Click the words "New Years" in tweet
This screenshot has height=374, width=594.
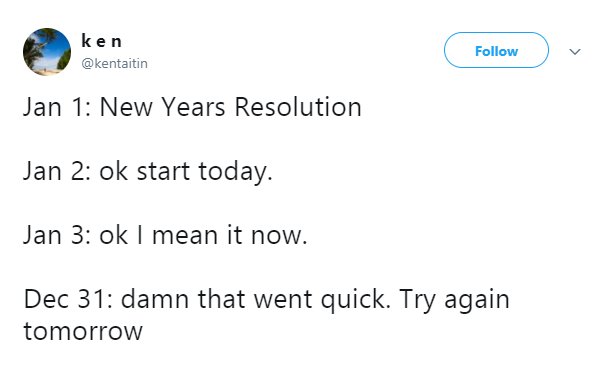point(163,107)
